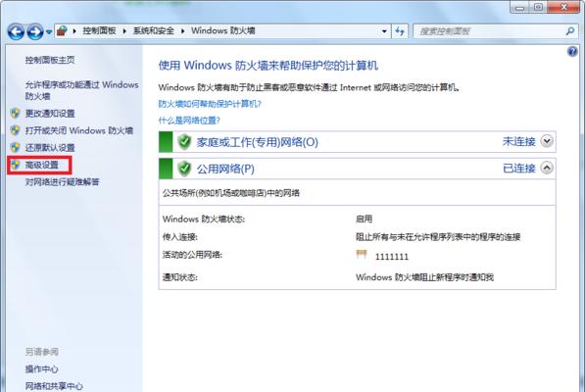Open 控制面板主页 link

[50, 60]
